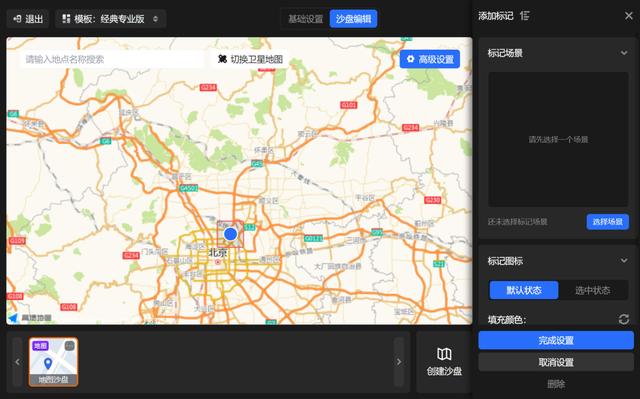Click the 高德地图 logo on the map
The image size is (640, 399).
31,318
